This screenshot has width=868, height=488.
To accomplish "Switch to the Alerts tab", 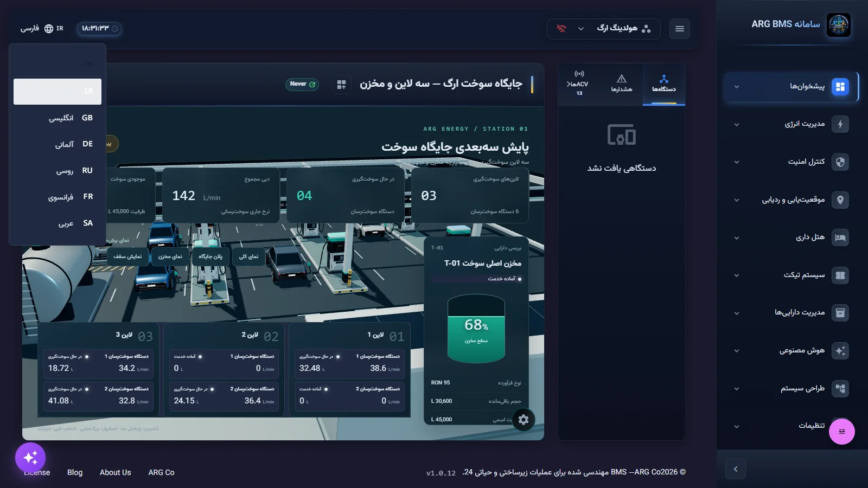I will [x=622, y=84].
